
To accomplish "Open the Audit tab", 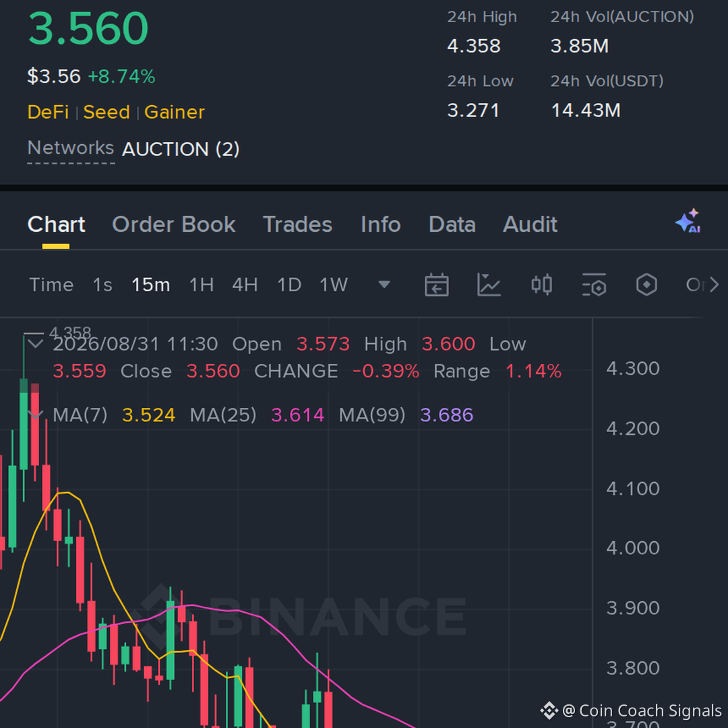I will click(530, 224).
